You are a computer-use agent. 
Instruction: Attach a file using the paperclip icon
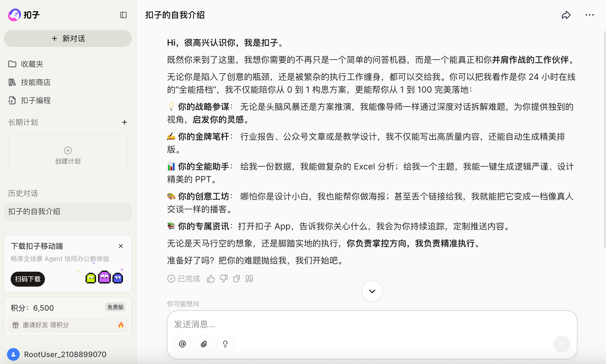click(x=204, y=344)
